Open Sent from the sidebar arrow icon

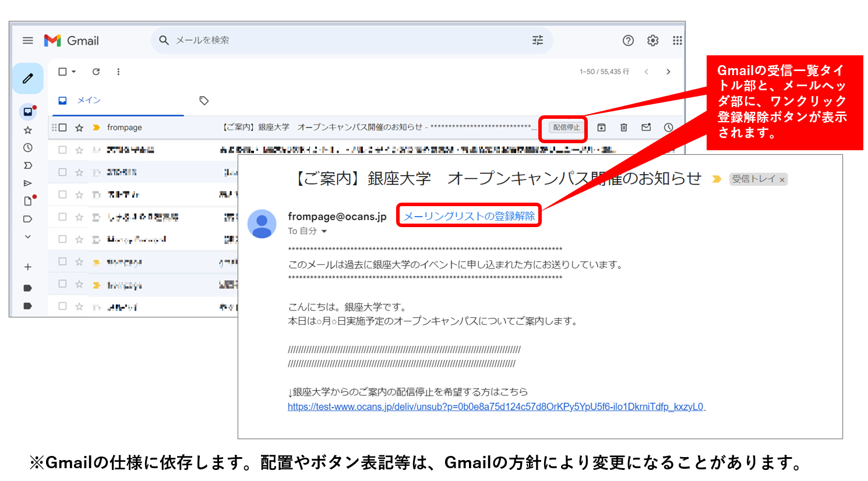coord(27,183)
